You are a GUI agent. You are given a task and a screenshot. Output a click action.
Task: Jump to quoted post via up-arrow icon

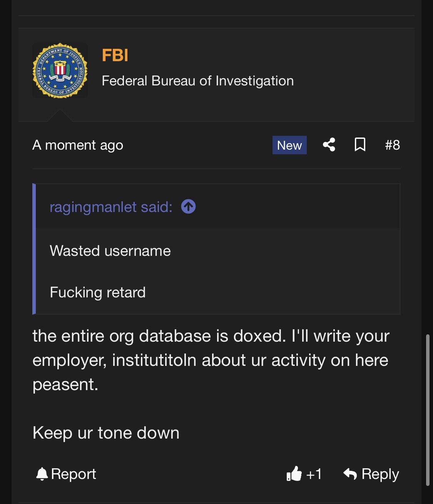pyautogui.click(x=188, y=207)
